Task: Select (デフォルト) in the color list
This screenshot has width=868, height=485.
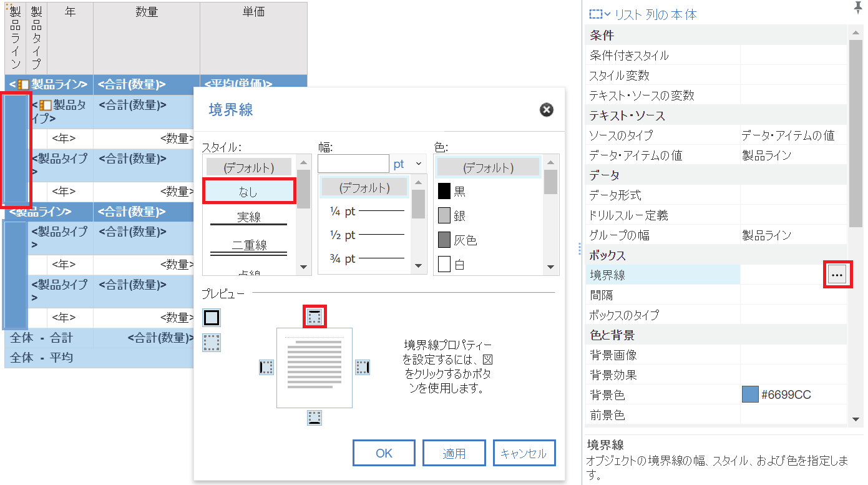Action: pos(488,167)
